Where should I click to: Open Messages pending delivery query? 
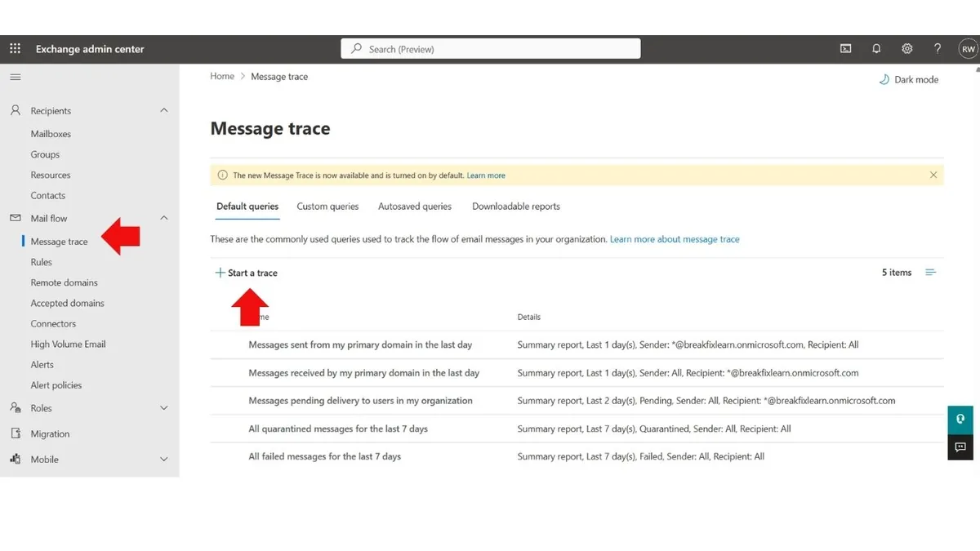tap(360, 401)
